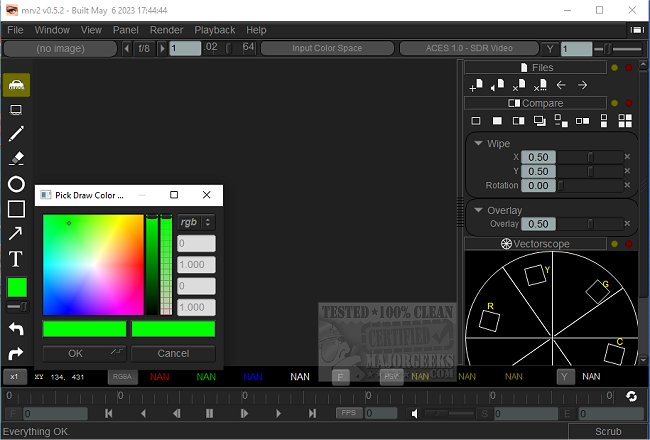Close the Compare panel with red dot
Image resolution: width=650 pixels, height=440 pixels.
[x=629, y=103]
